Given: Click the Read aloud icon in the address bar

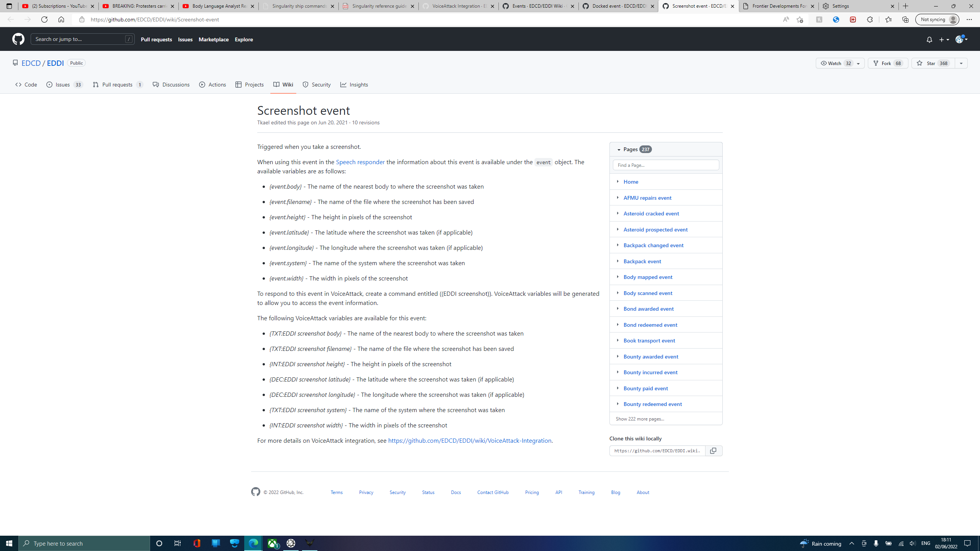Looking at the screenshot, I should pyautogui.click(x=786, y=20).
